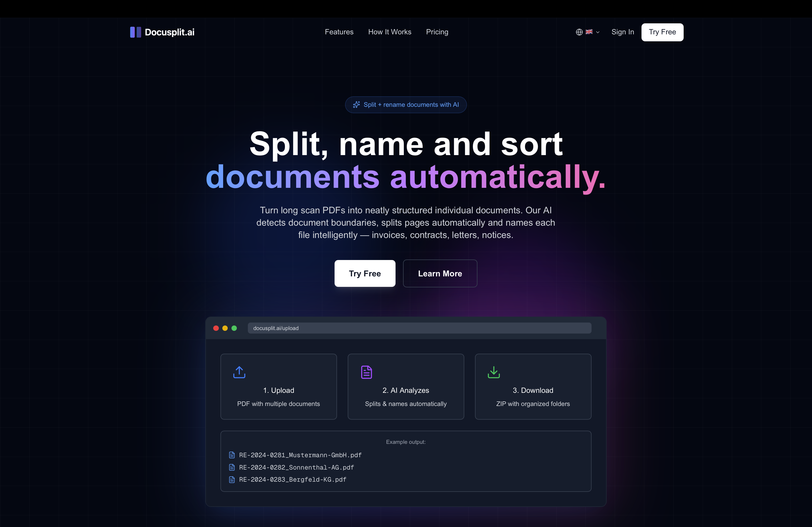The image size is (812, 527).
Task: Click the file icon beside RE-2024-0283_Bergfeld-KG.pdf
Action: pos(232,480)
